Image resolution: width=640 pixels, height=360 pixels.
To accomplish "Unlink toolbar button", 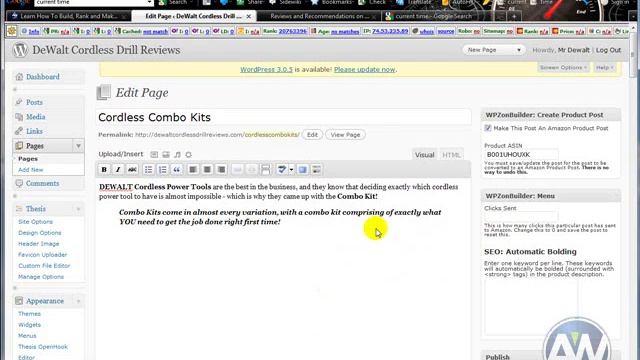I will pyautogui.click(x=251, y=169).
